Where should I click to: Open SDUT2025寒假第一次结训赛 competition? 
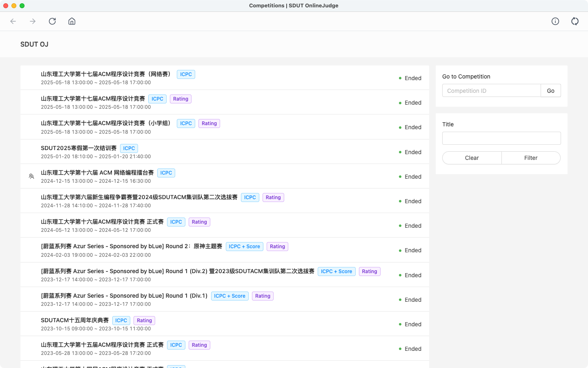point(79,148)
